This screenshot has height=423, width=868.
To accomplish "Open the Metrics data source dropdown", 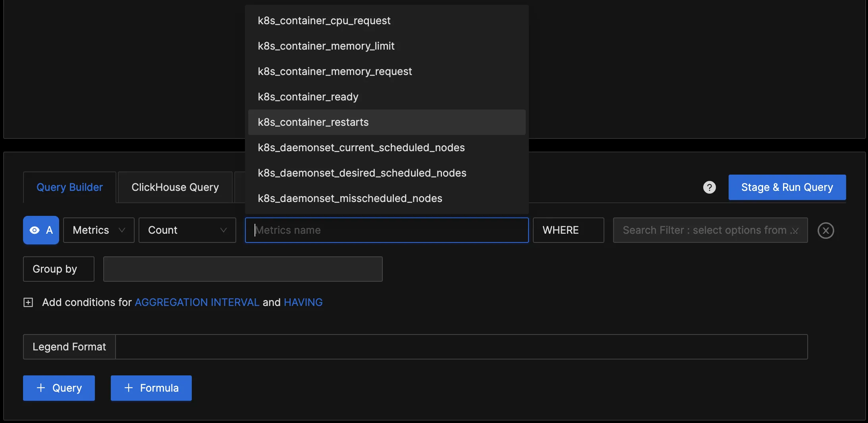I will (98, 230).
